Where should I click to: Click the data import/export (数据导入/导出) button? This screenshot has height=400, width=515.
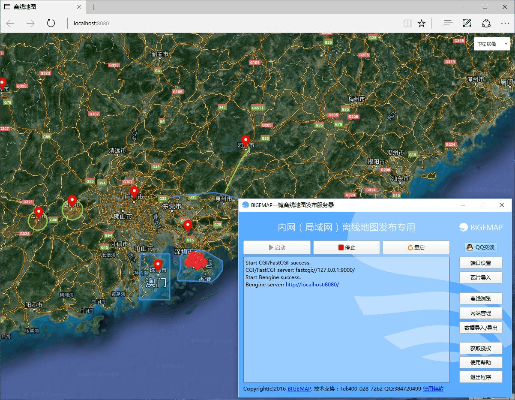point(481,328)
